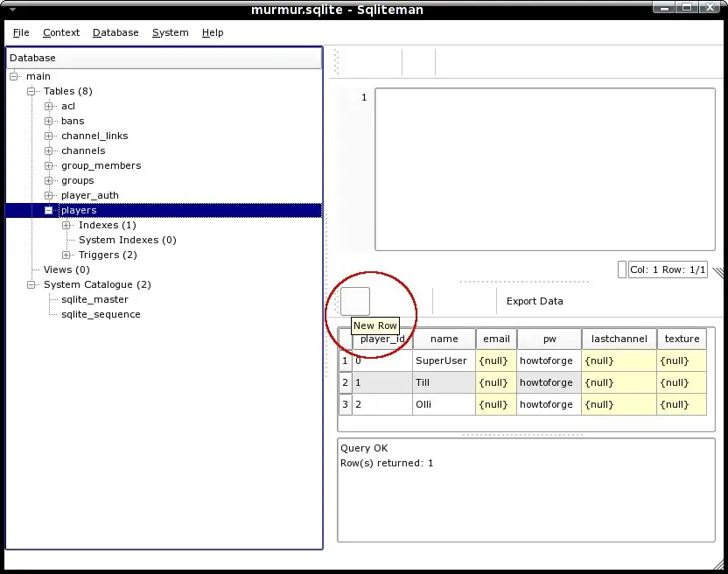Select row 3 via its row header
The width and height of the screenshot is (728, 574).
[x=345, y=404]
